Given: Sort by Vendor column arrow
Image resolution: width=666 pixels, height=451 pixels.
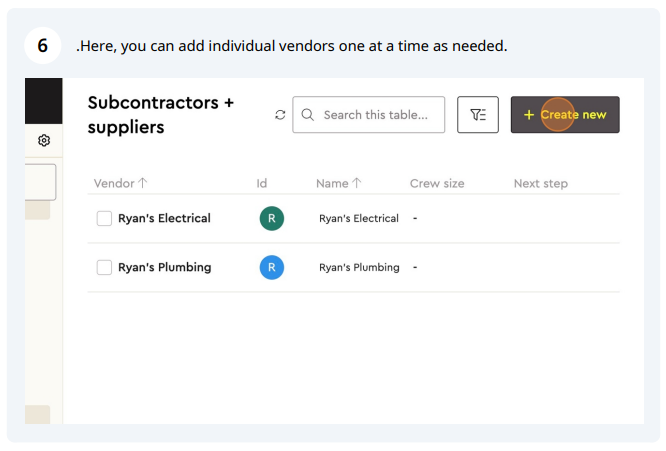Looking at the screenshot, I should pos(143,183).
